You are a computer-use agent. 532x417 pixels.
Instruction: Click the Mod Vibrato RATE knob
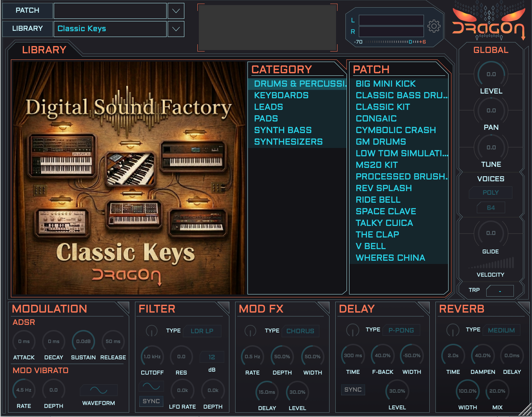24,390
